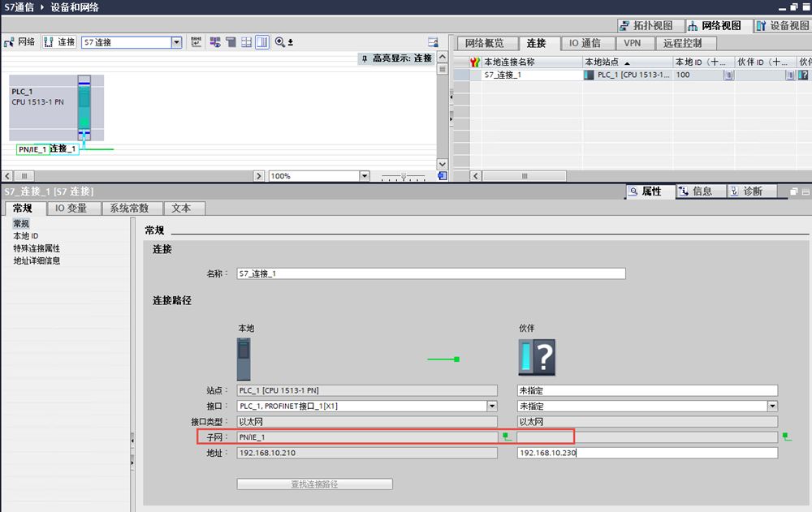The image size is (812, 512).
Task: Switch to 拓扑视图 topology view
Action: 648,25
